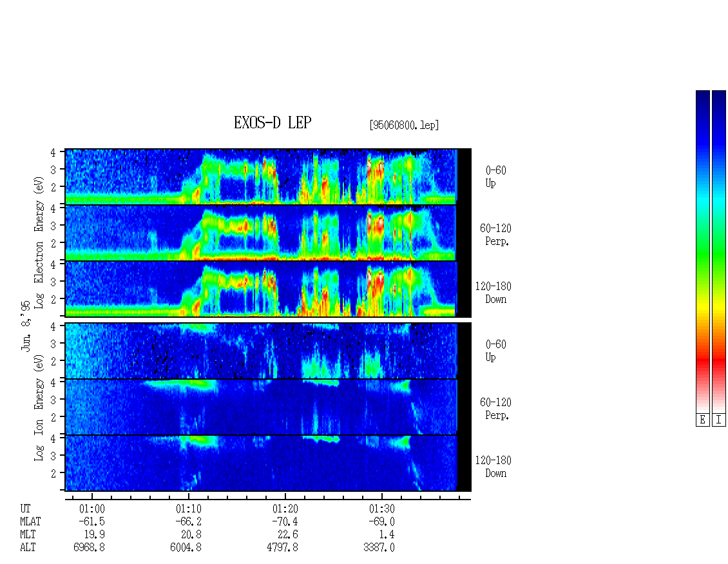Click the ALT value '3387.0'
The image size is (728, 564).
[x=379, y=548]
